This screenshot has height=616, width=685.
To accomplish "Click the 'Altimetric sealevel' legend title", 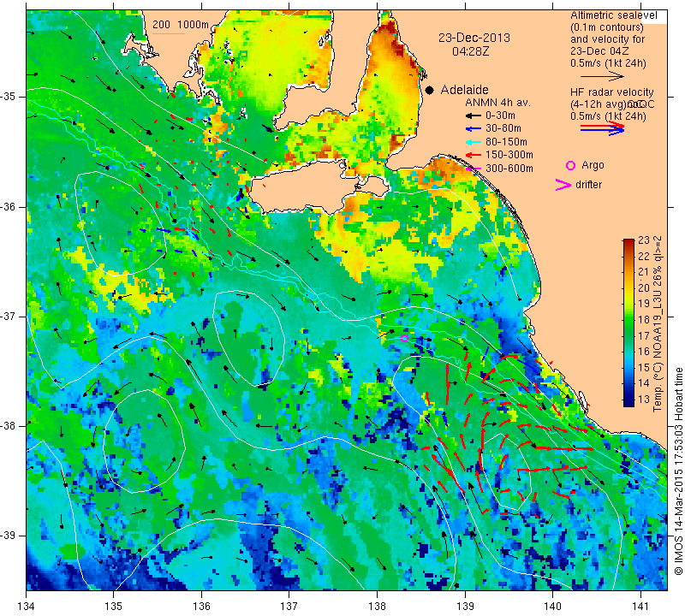I will pos(613,15).
